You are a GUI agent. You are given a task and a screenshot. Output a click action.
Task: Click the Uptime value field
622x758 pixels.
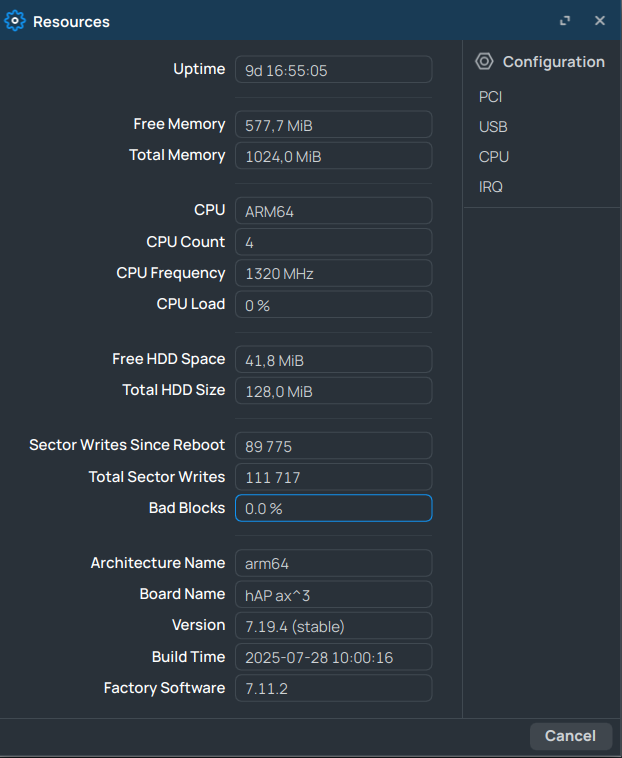[333, 70]
